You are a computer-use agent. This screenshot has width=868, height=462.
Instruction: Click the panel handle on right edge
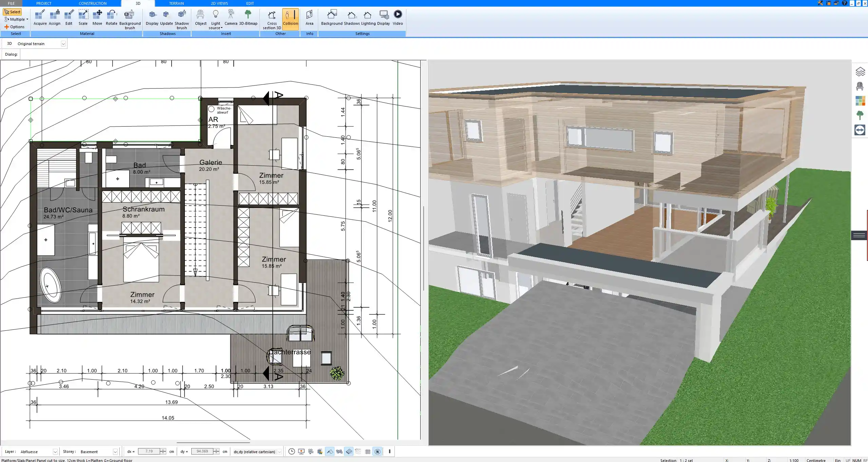[859, 235]
